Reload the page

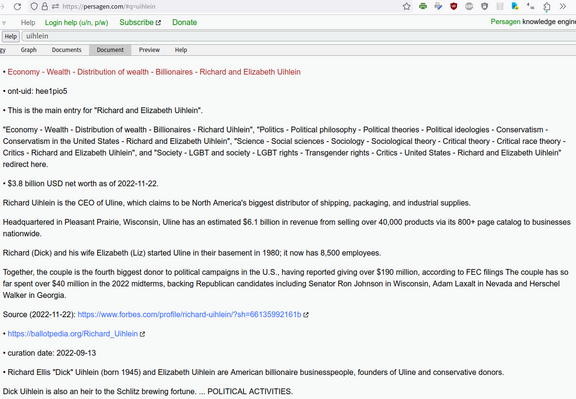(17, 7)
